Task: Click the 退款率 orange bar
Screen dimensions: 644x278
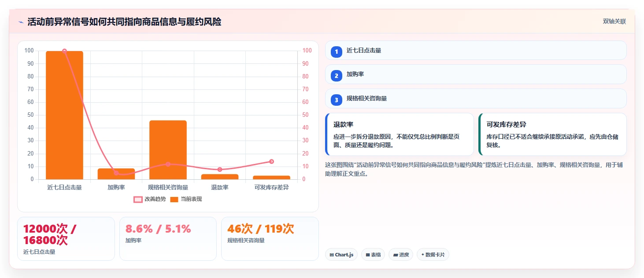Action: [x=220, y=177]
